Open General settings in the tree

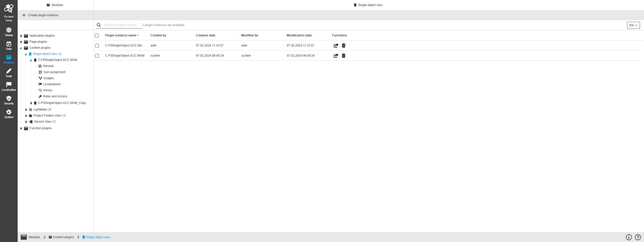48,66
